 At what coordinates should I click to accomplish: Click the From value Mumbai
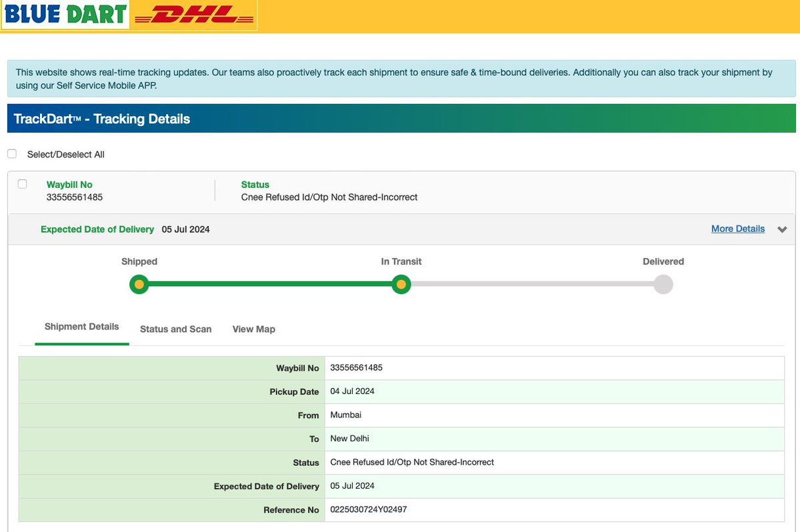click(x=346, y=415)
